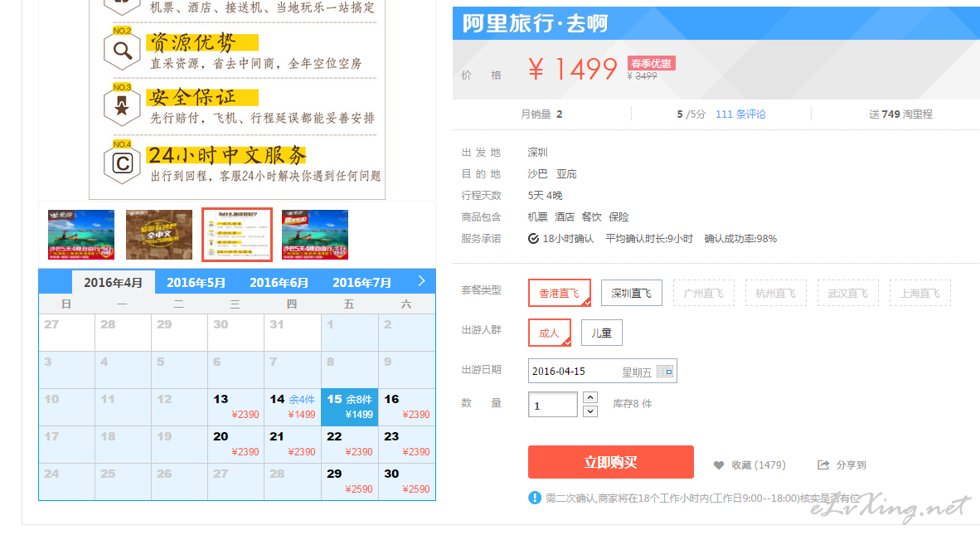
Task: Click the 阿里旅行·去啊 header title
Action: click(x=535, y=23)
